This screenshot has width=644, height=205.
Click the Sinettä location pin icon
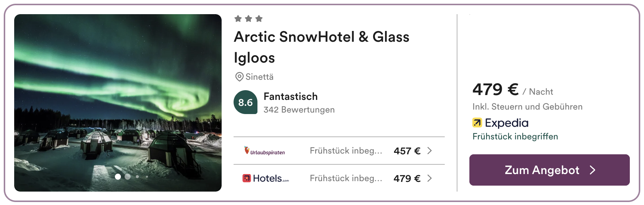point(239,77)
